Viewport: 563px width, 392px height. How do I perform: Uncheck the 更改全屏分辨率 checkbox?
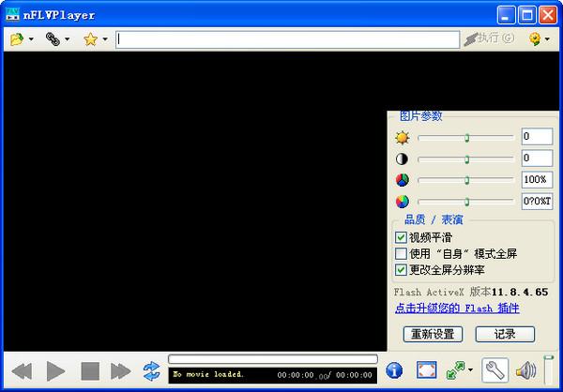pyautogui.click(x=401, y=270)
